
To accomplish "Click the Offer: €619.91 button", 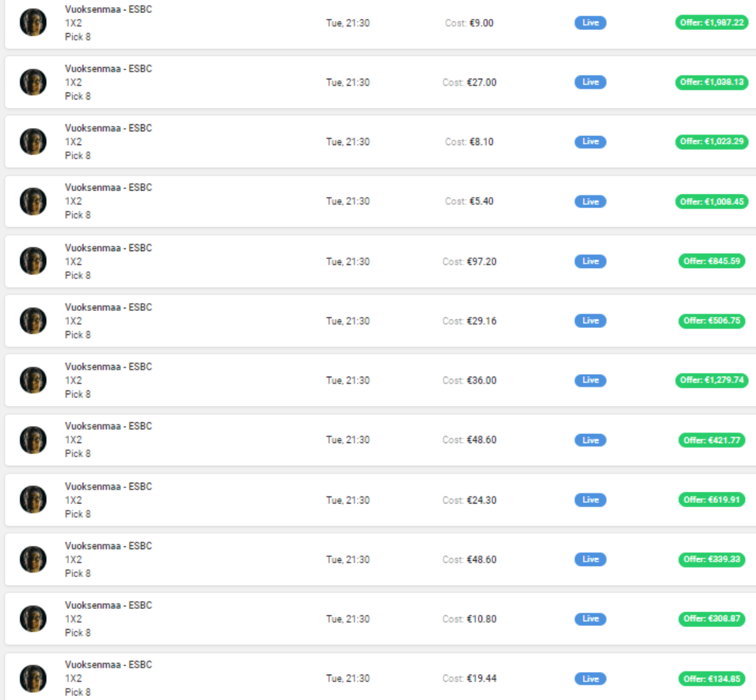I will pos(712,500).
